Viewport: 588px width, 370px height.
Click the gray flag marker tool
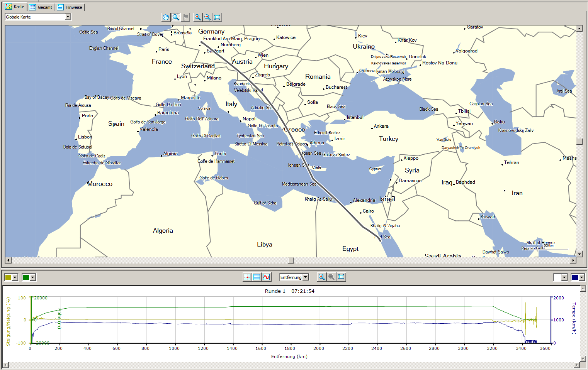click(186, 17)
